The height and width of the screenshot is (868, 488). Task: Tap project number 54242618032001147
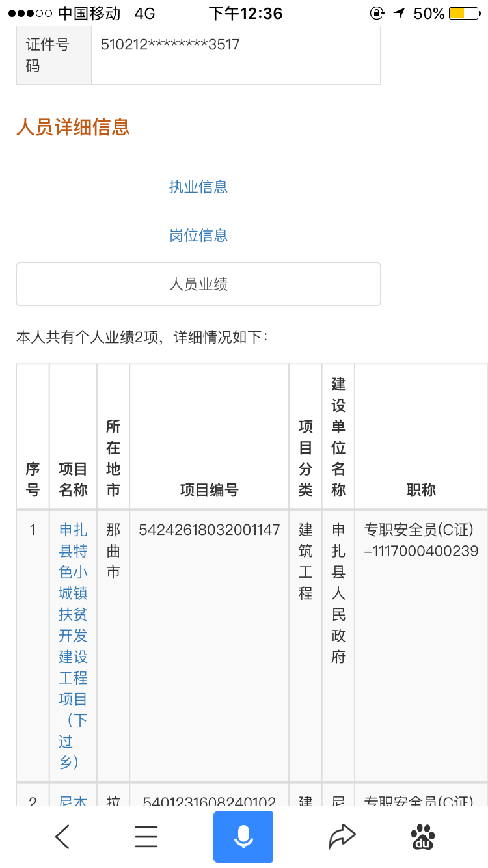pos(209,530)
